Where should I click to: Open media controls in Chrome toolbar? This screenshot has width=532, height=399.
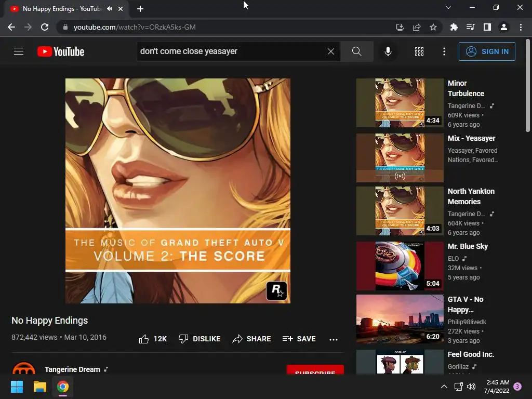470,27
